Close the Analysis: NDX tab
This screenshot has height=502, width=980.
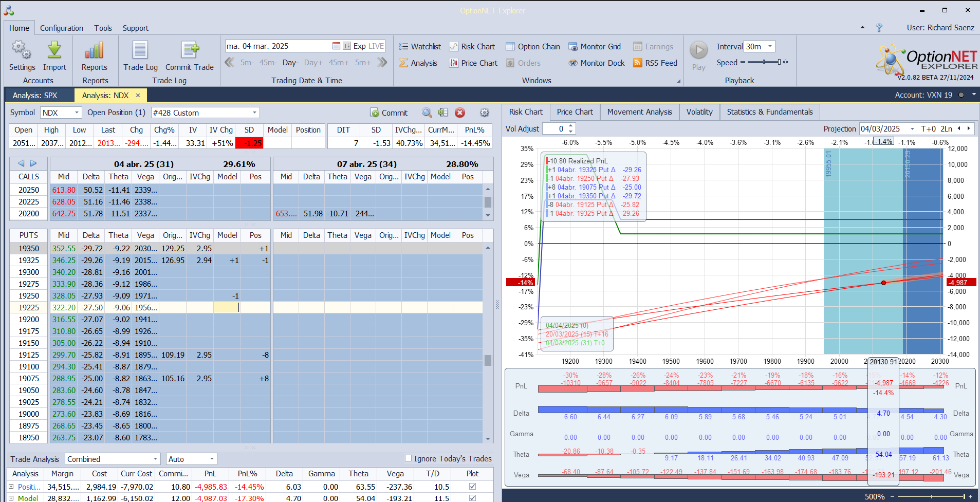point(138,95)
